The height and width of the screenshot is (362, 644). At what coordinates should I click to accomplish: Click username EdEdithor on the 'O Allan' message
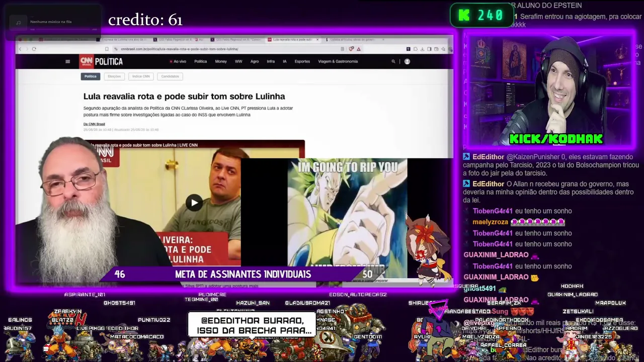coord(488,184)
